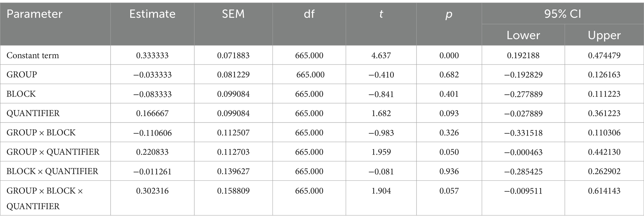The image size is (644, 221).
Task: Click the Parameter column header
Action: pyautogui.click(x=34, y=14)
